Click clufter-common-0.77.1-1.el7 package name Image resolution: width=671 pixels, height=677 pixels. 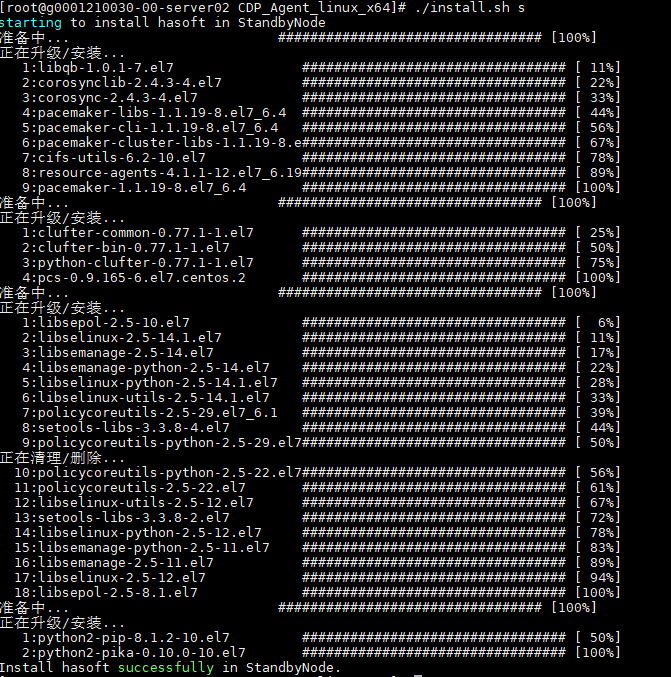tap(146, 233)
